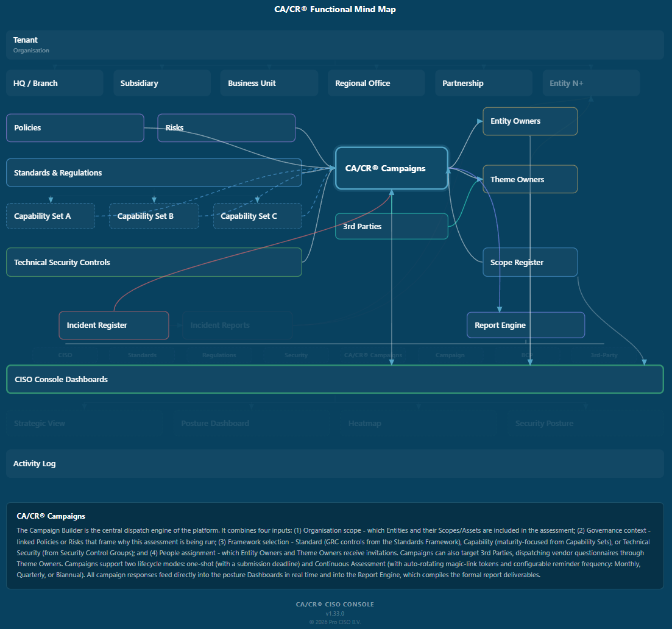Open the Technical Security Controls node
672x629 pixels.
[154, 262]
